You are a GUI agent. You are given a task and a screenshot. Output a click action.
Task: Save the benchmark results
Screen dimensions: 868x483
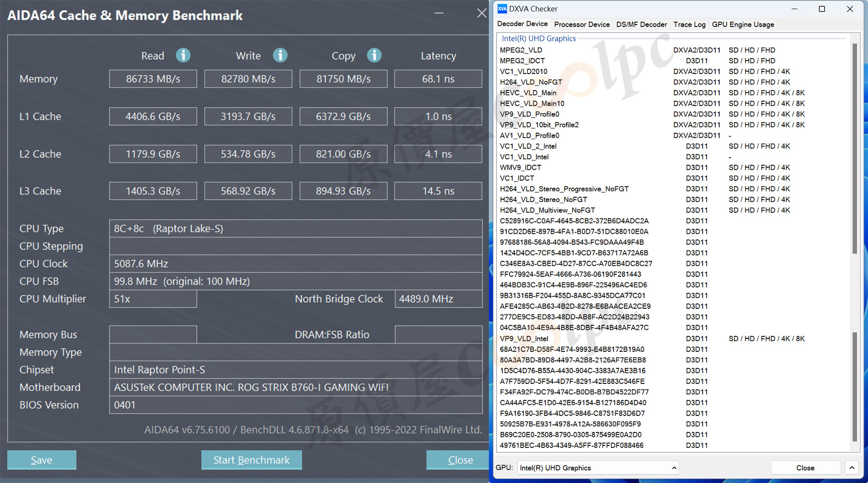click(x=42, y=460)
